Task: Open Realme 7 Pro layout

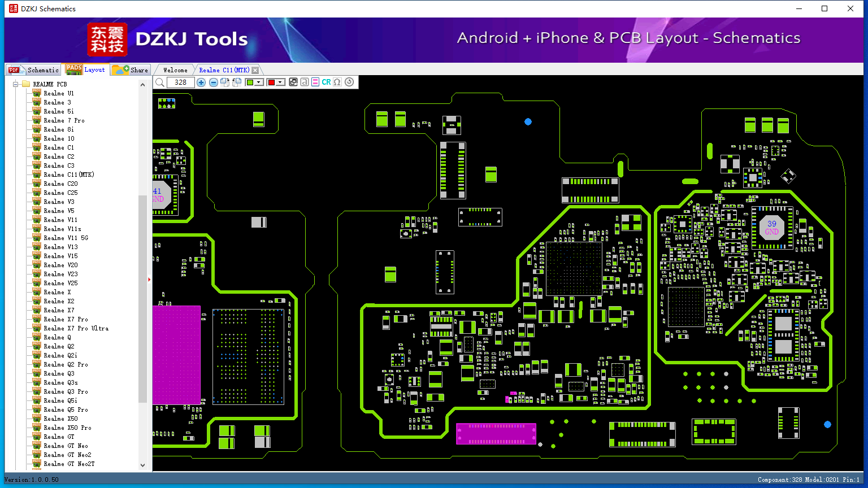Action: [64, 120]
